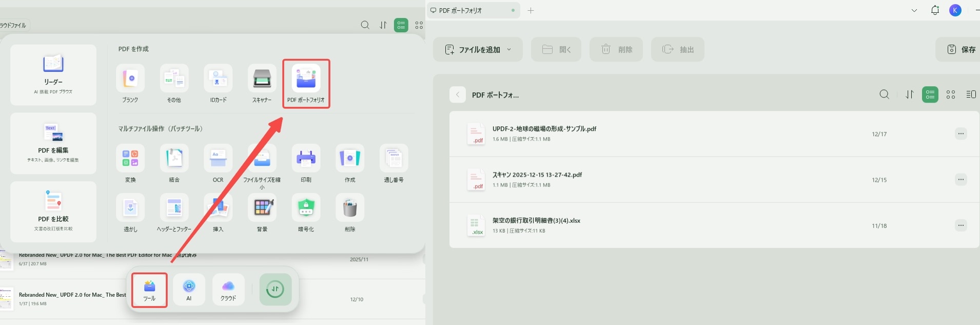
Task: Search files in left window
Action: pos(365,25)
